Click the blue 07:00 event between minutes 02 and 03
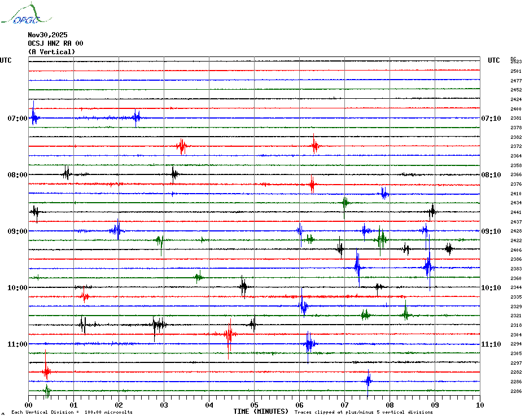The image size is (525, 420). tap(136, 118)
